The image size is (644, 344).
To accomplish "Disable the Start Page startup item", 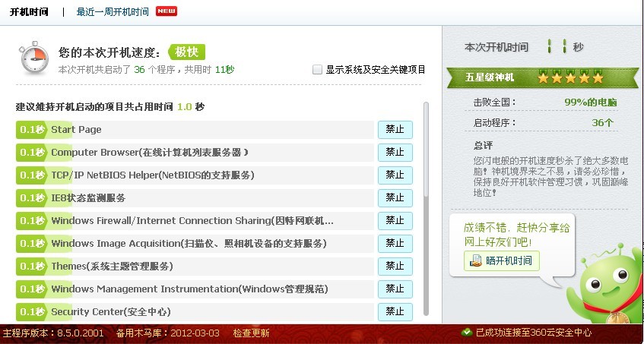I will (395, 130).
